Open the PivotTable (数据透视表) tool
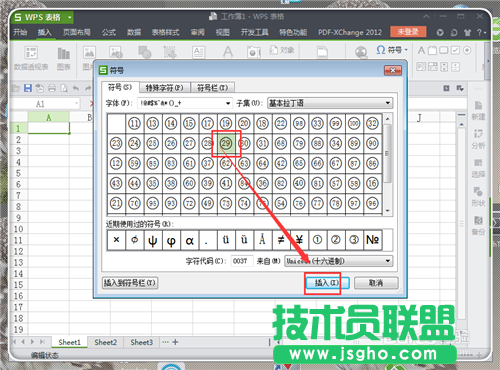The height and width of the screenshot is (370, 500). coord(31,58)
